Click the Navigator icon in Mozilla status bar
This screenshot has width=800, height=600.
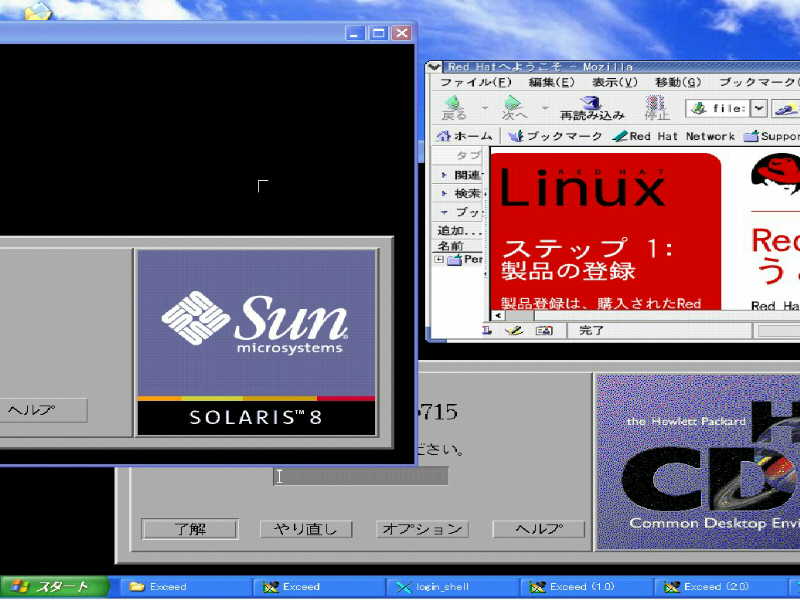tap(487, 331)
